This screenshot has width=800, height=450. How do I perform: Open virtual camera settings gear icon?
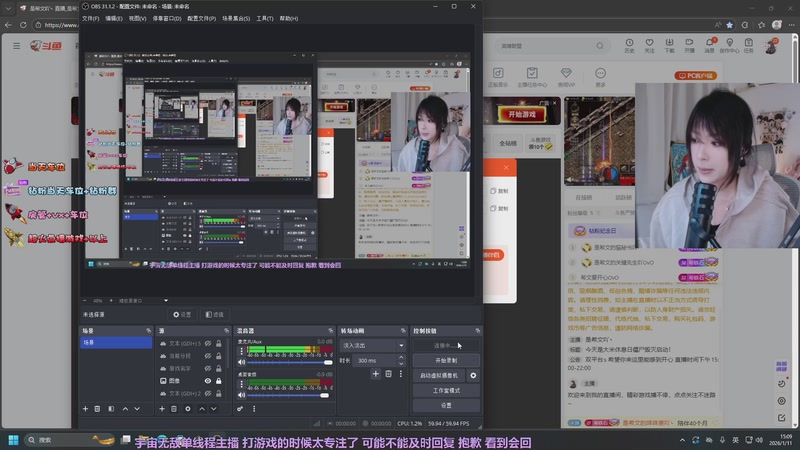[x=473, y=376]
